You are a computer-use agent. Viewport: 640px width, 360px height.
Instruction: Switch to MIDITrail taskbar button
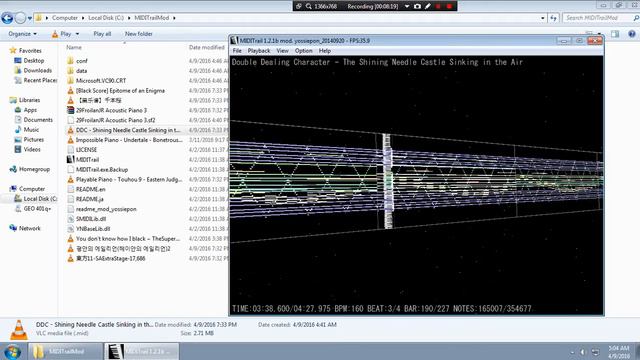pos(141,351)
